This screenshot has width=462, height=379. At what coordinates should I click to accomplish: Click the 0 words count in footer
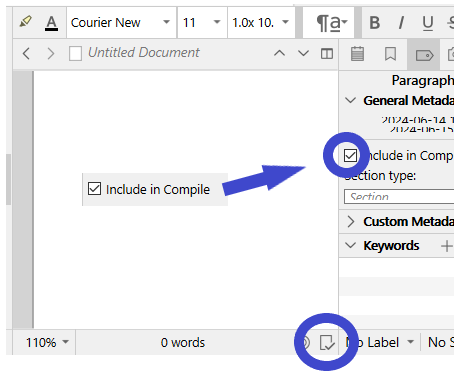tap(183, 342)
